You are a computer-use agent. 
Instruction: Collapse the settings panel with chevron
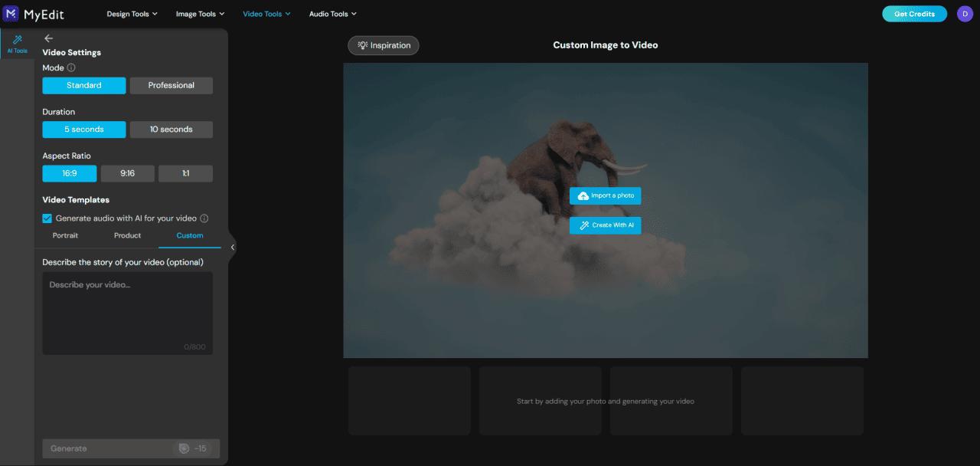tap(233, 247)
